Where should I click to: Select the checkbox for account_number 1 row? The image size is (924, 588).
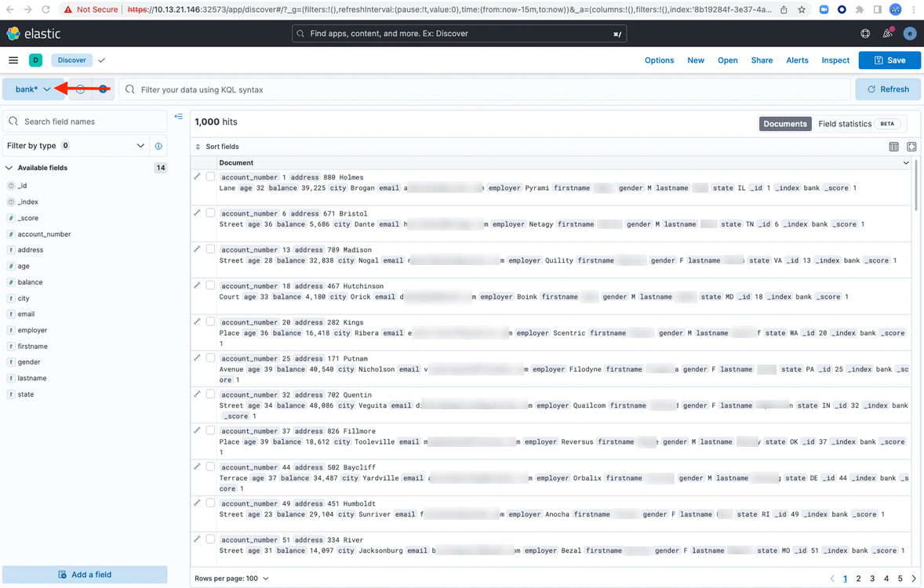(x=210, y=177)
